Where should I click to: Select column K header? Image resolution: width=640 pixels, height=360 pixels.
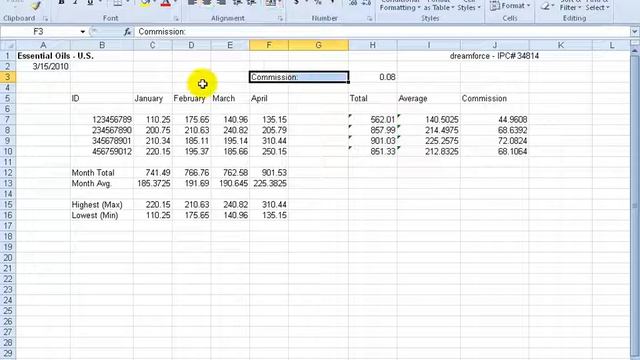click(560, 45)
